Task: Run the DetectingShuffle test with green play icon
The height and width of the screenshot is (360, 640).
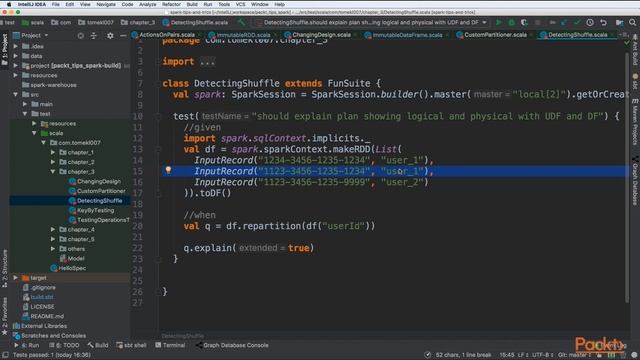Action: 498,22
